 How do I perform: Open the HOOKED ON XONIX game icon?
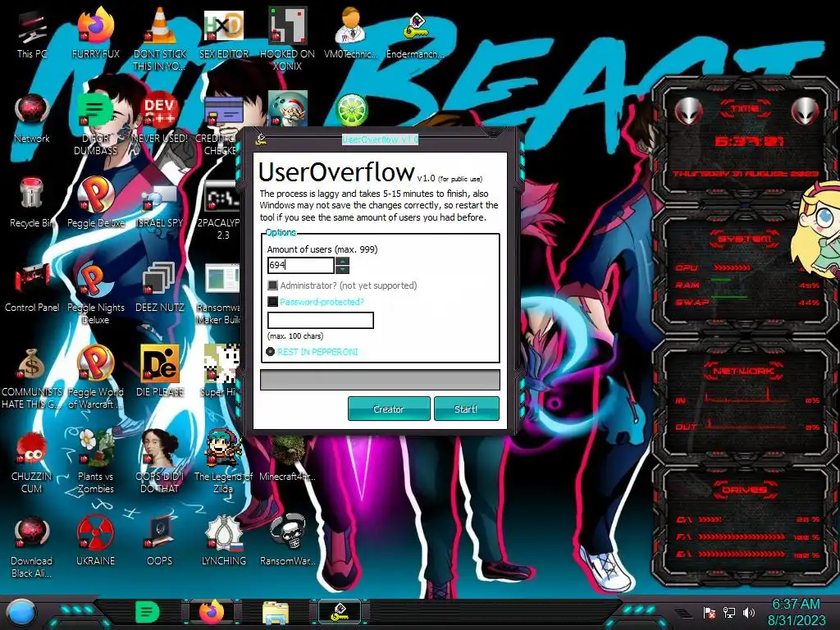pyautogui.click(x=287, y=39)
